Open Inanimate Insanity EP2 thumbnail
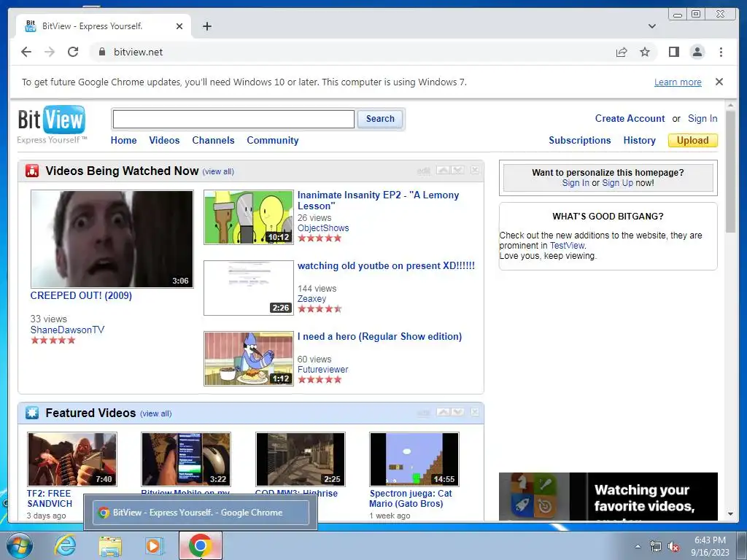The height and width of the screenshot is (560, 747). 249,217
